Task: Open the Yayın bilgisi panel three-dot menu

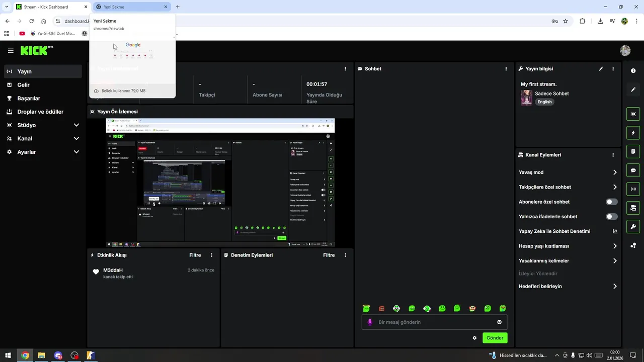Action: pyautogui.click(x=613, y=69)
